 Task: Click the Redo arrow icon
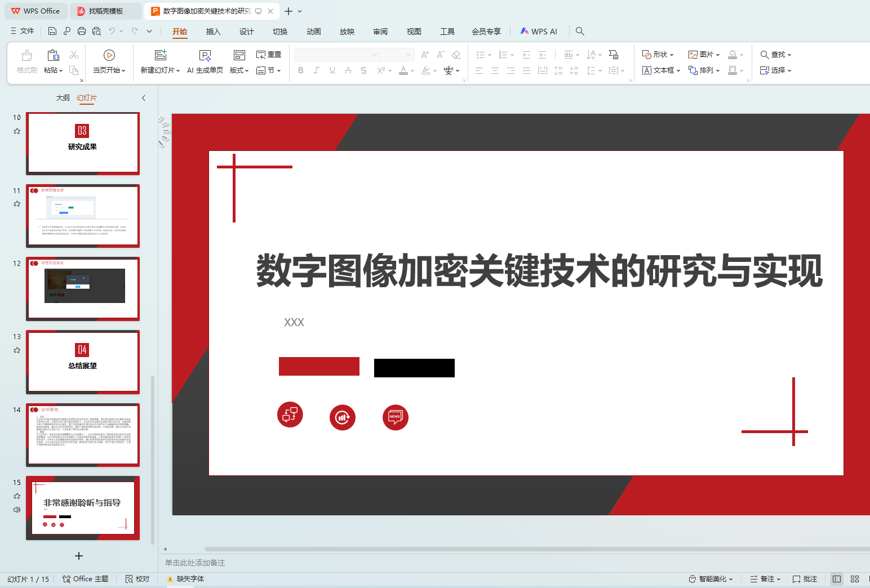click(x=135, y=32)
